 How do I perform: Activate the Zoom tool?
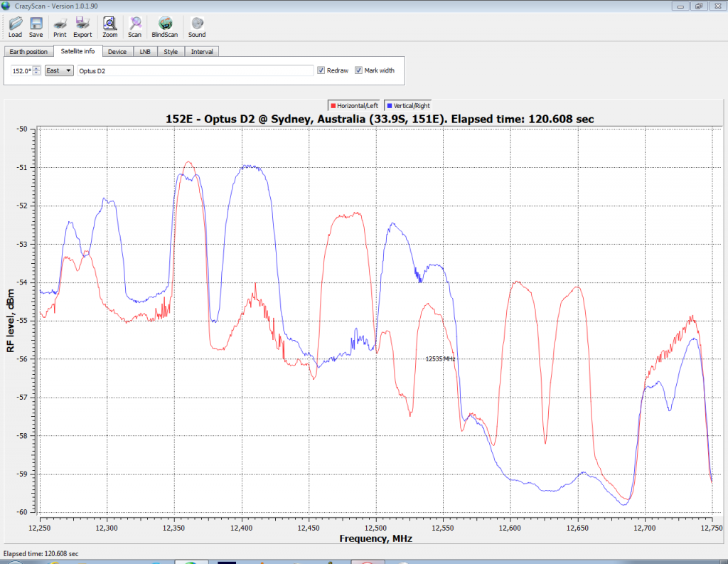[110, 27]
